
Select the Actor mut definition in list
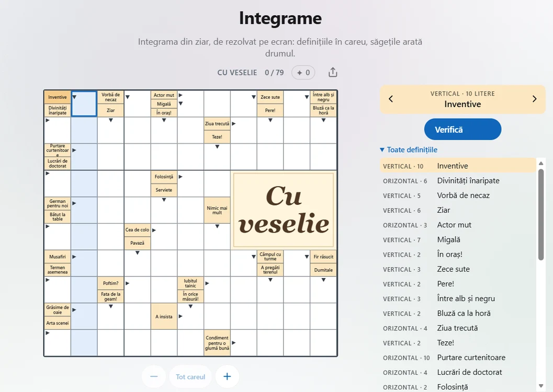[458, 225]
